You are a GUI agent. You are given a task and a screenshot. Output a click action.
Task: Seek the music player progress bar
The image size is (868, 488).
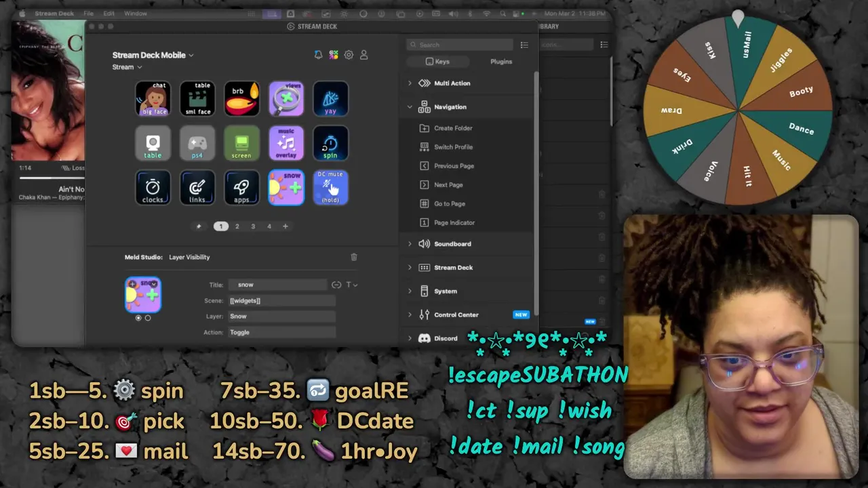[52, 178]
